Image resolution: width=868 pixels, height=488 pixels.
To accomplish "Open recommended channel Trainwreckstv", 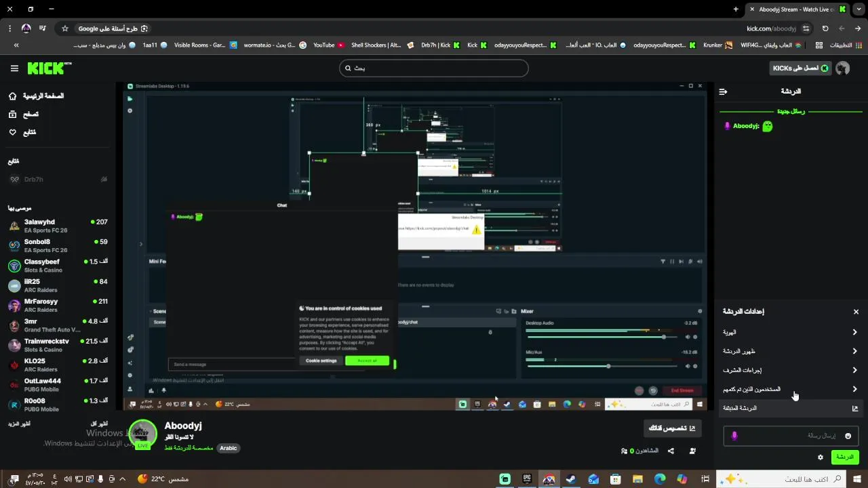I will tap(58, 345).
